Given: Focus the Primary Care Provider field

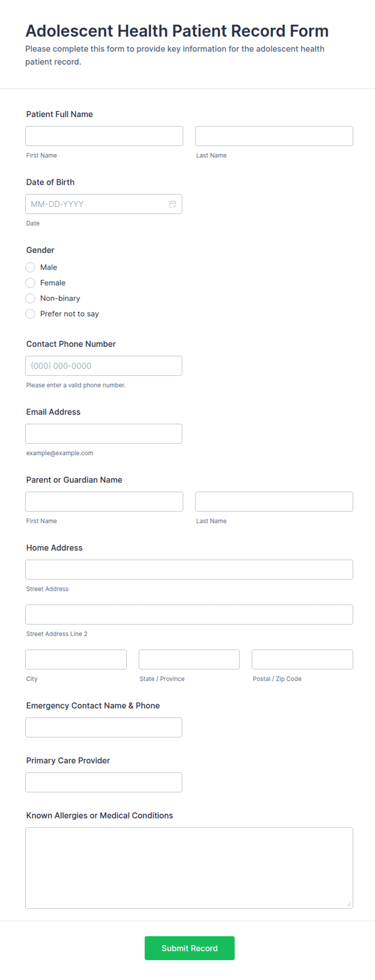Looking at the screenshot, I should coord(104,782).
